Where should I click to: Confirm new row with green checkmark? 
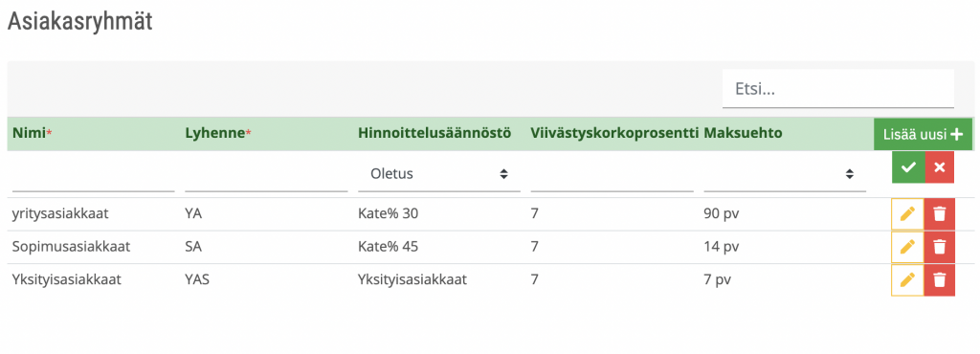908,167
